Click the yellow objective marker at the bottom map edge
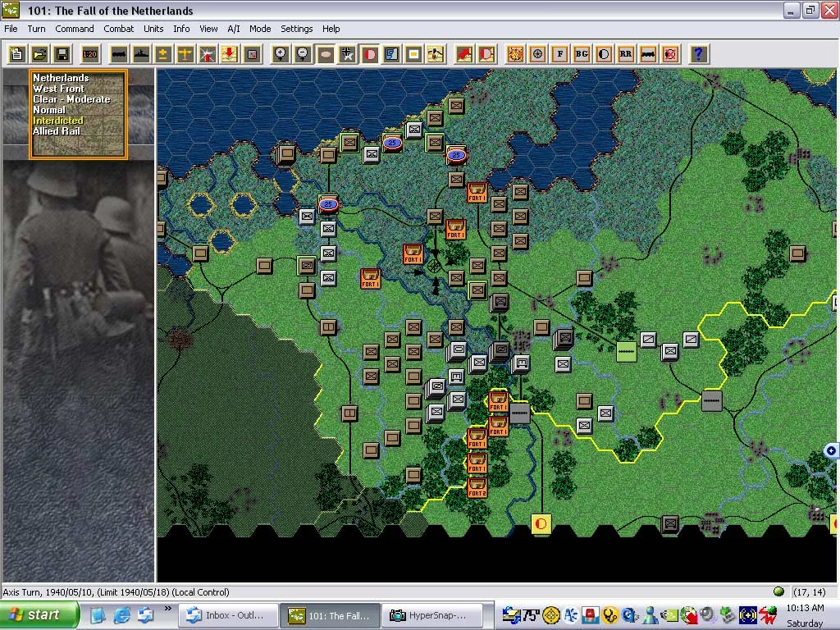 point(541,523)
